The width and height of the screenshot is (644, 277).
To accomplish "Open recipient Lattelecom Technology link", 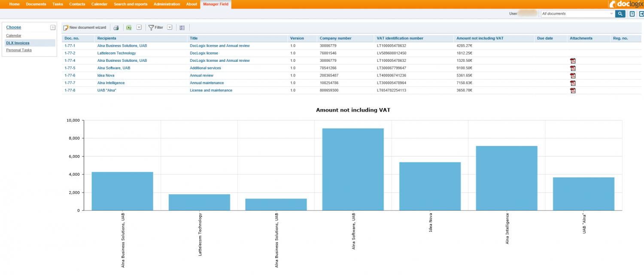I will point(117,53).
